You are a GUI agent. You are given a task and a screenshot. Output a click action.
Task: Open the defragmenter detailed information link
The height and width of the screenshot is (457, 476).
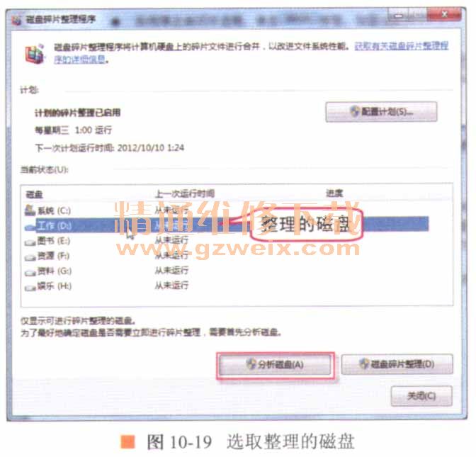coord(251,52)
